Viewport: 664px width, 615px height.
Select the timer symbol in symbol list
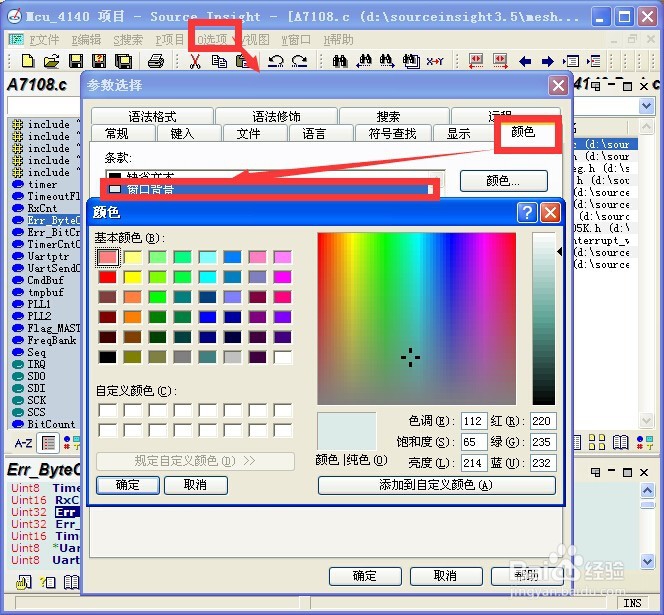pos(42,185)
